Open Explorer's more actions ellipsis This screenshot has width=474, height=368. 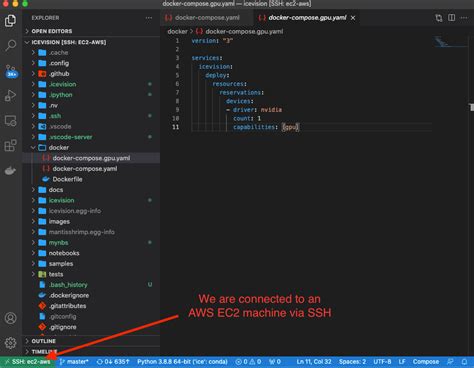point(149,18)
